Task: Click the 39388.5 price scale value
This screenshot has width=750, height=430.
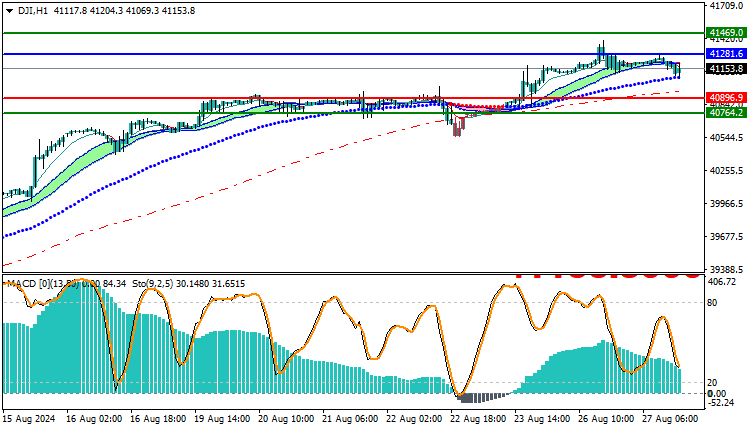Action: 727,270
